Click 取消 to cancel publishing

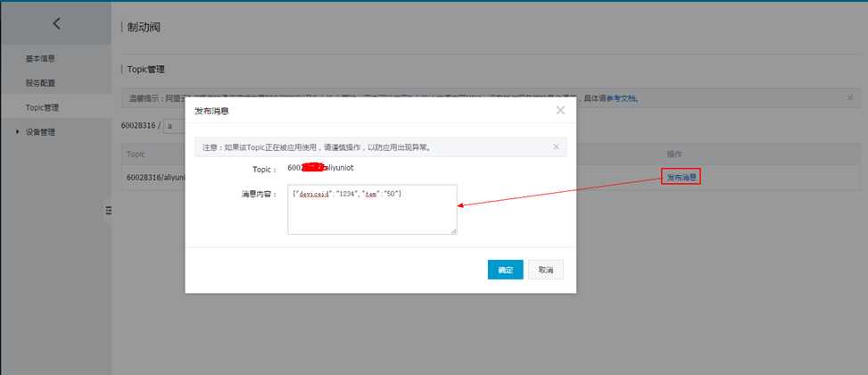(546, 270)
